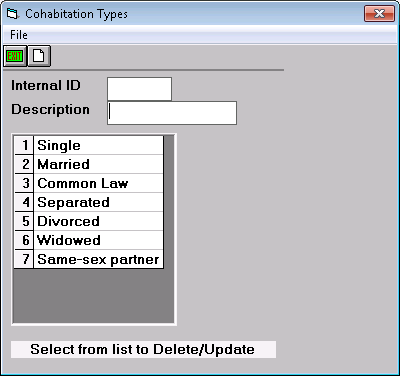
Task: Click the Internal ID input field
Action: [139, 89]
